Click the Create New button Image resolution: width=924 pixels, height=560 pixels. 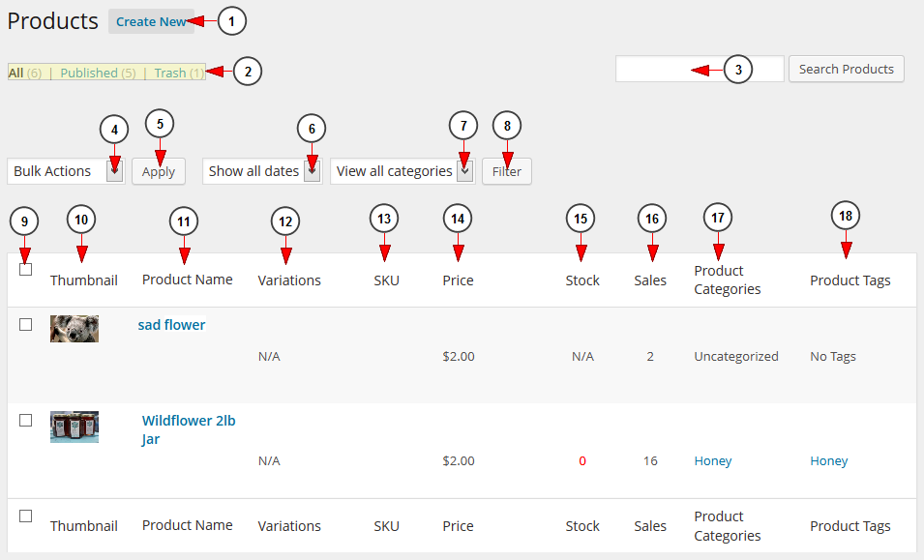[151, 21]
